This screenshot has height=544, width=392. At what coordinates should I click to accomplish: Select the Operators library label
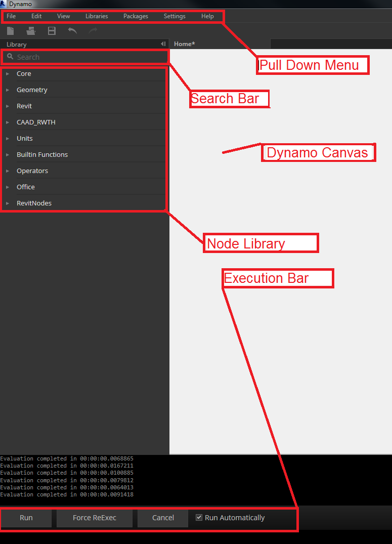32,171
